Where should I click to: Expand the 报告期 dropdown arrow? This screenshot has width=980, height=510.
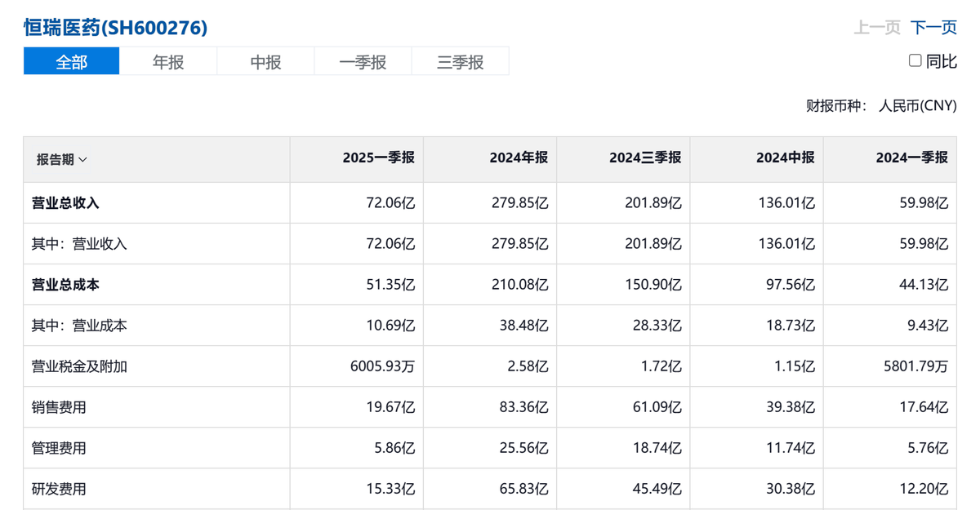(82, 160)
